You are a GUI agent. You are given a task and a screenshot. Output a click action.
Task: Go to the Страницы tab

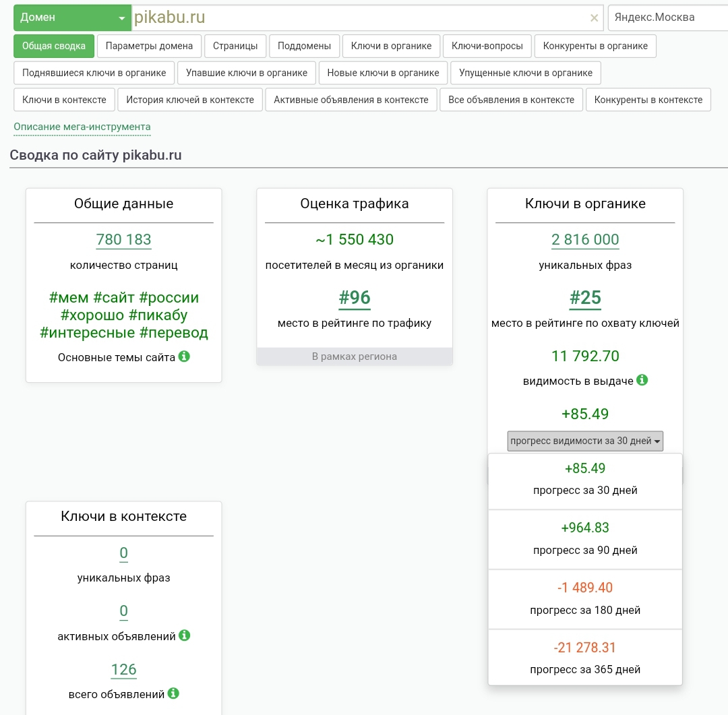tap(235, 46)
